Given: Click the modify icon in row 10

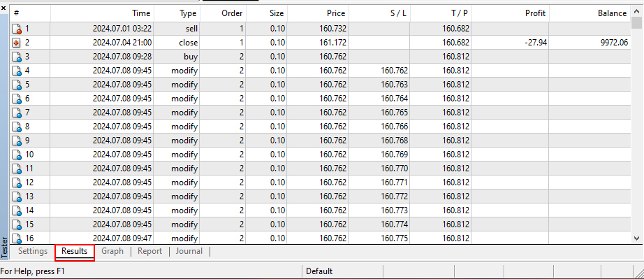Looking at the screenshot, I should [x=17, y=155].
